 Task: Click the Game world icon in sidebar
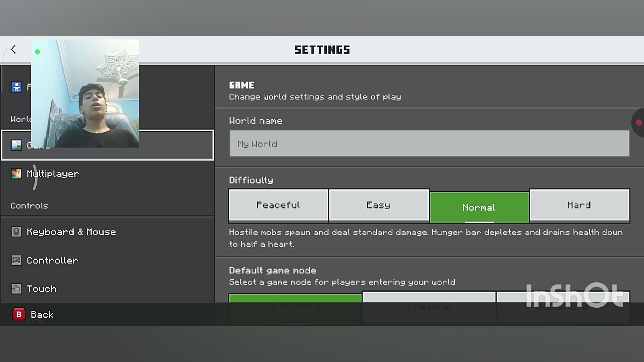16,145
